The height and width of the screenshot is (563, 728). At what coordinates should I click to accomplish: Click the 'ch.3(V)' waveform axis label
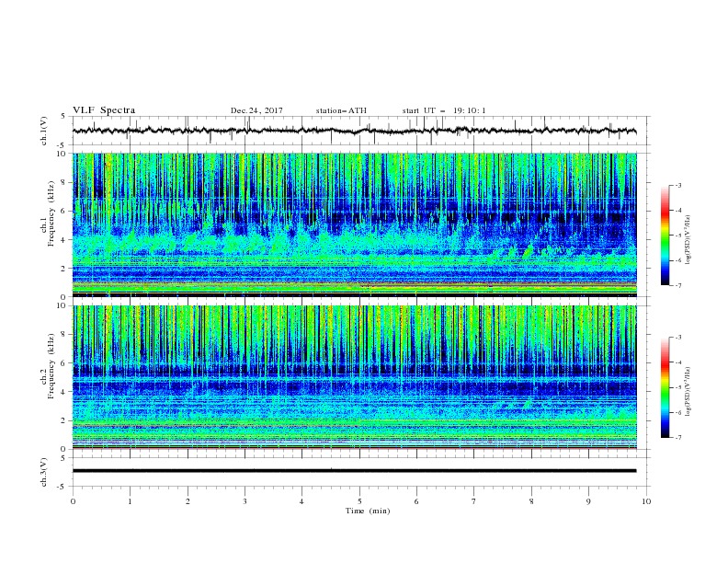coord(44,472)
